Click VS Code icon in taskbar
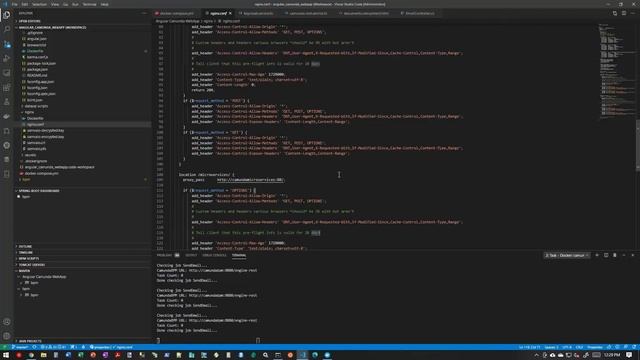 pos(302,355)
